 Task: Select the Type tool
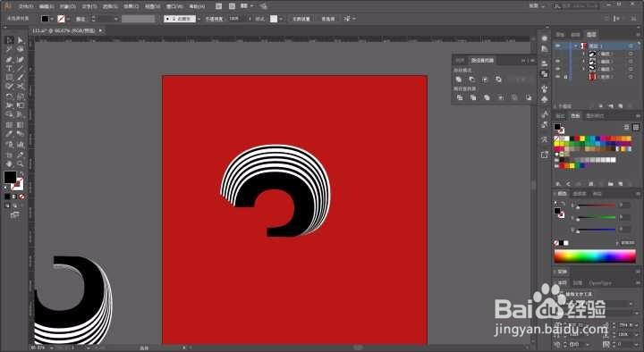(10, 69)
